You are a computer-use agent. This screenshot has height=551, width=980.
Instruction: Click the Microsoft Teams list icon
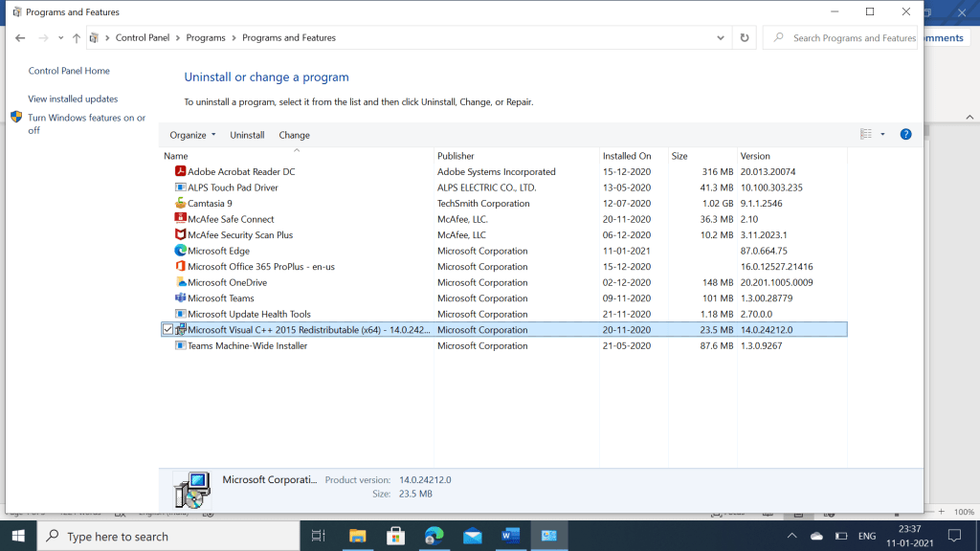tap(180, 298)
